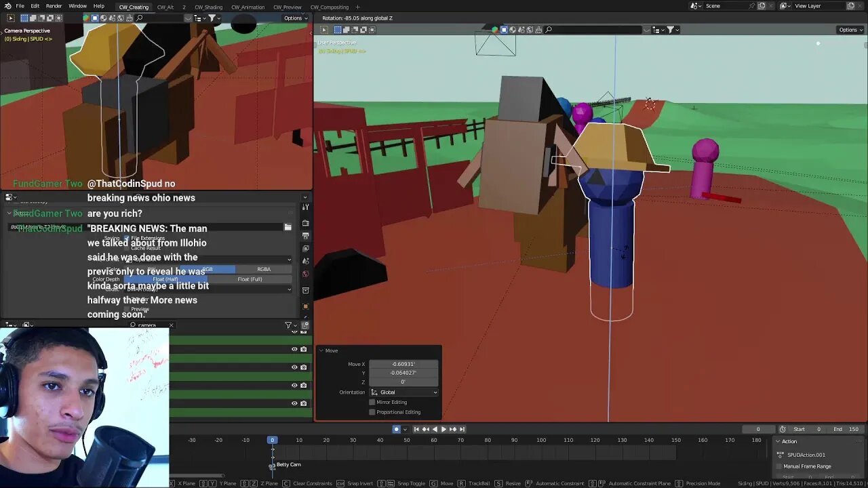Screen dimensions: 868x488
Task: Click the filter funnel in the User Perspective header
Action: click(671, 30)
